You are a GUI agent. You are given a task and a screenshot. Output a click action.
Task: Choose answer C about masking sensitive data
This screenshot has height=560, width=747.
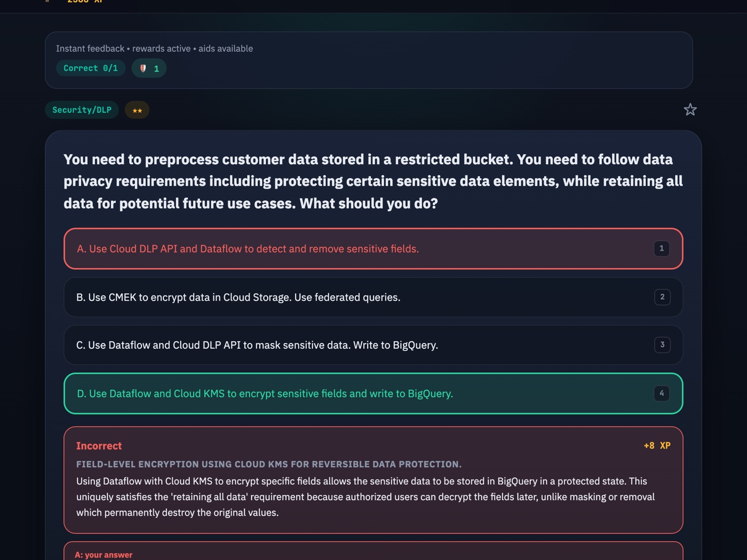[x=373, y=345]
